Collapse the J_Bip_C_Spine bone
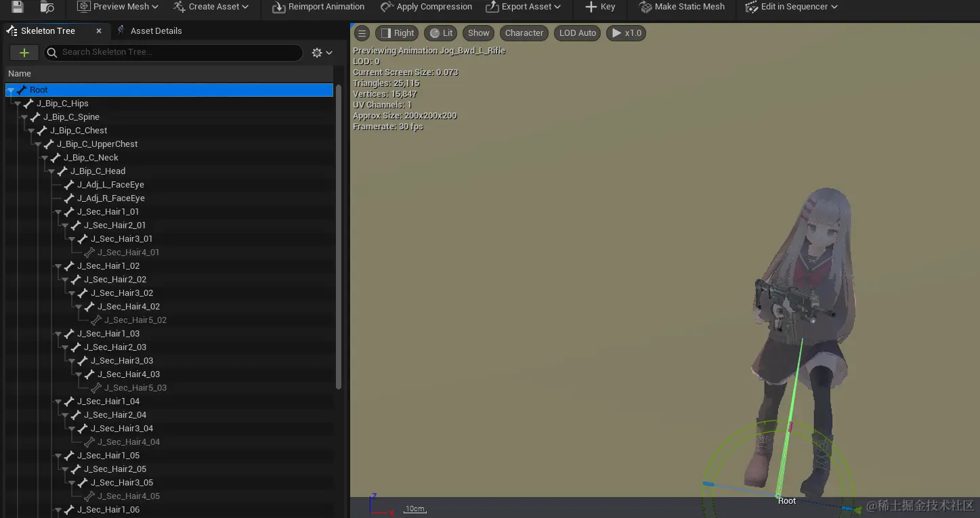Image resolution: width=980 pixels, height=518 pixels. pos(24,117)
